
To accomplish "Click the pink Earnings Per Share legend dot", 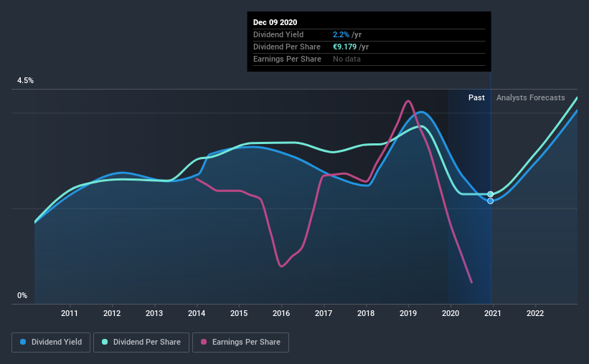I will [204, 342].
